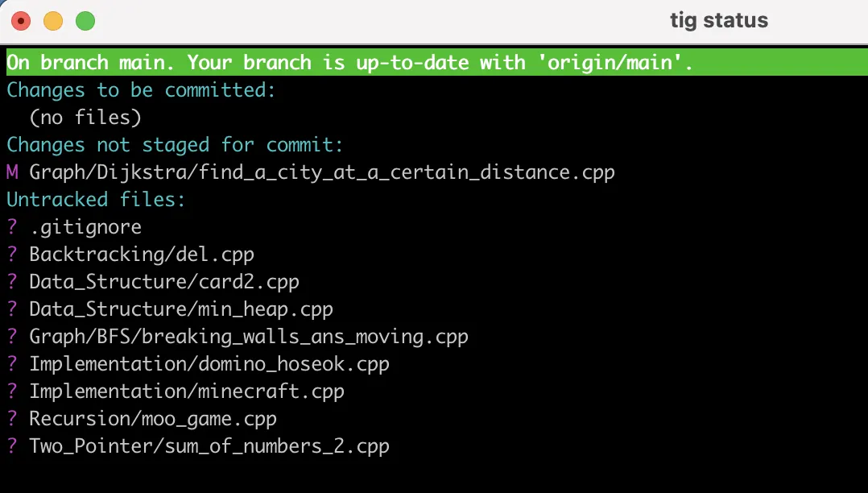Click the '(no files)' placeholder line

click(x=85, y=118)
